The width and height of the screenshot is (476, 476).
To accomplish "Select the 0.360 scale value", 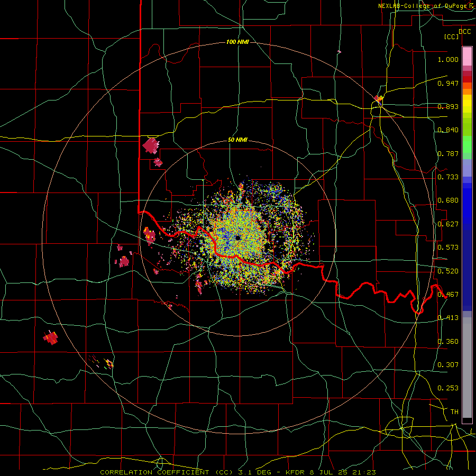I will (x=448, y=342).
